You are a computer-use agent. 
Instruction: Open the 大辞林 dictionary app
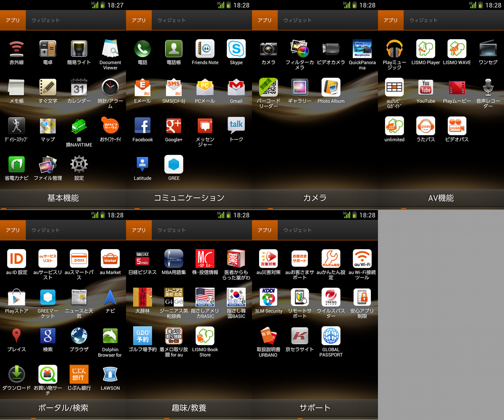click(x=142, y=297)
